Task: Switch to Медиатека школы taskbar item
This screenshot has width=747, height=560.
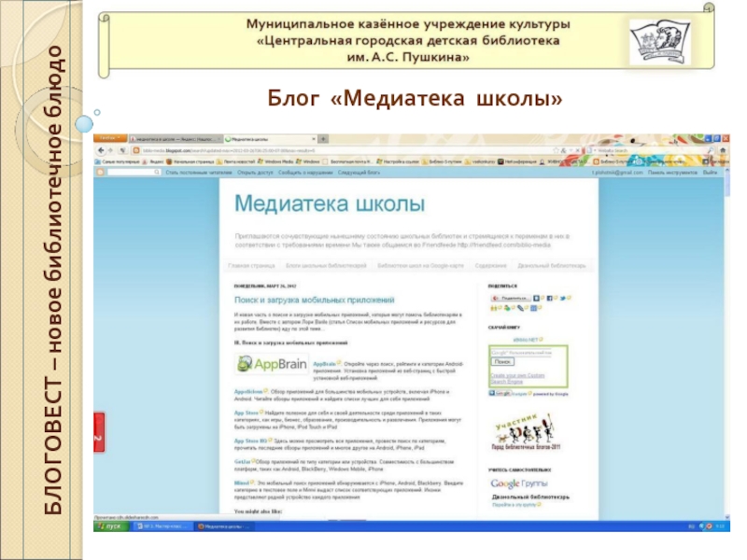Action: click(223, 526)
